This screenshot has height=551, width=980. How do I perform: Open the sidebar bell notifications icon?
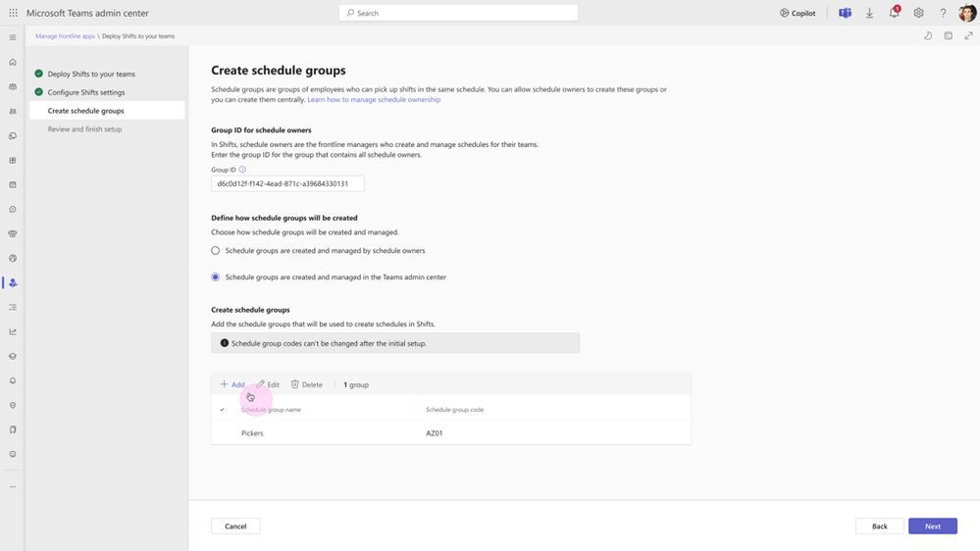pyautogui.click(x=13, y=380)
